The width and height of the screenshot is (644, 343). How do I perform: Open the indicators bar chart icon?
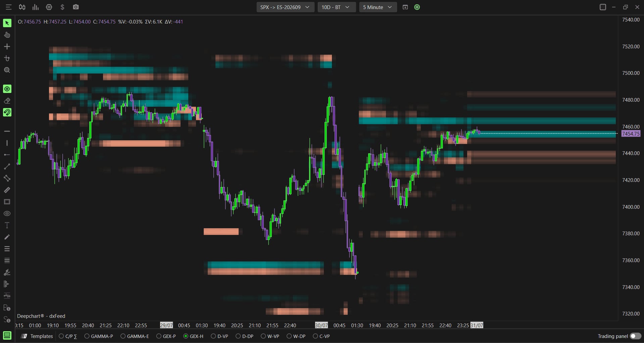tap(36, 7)
